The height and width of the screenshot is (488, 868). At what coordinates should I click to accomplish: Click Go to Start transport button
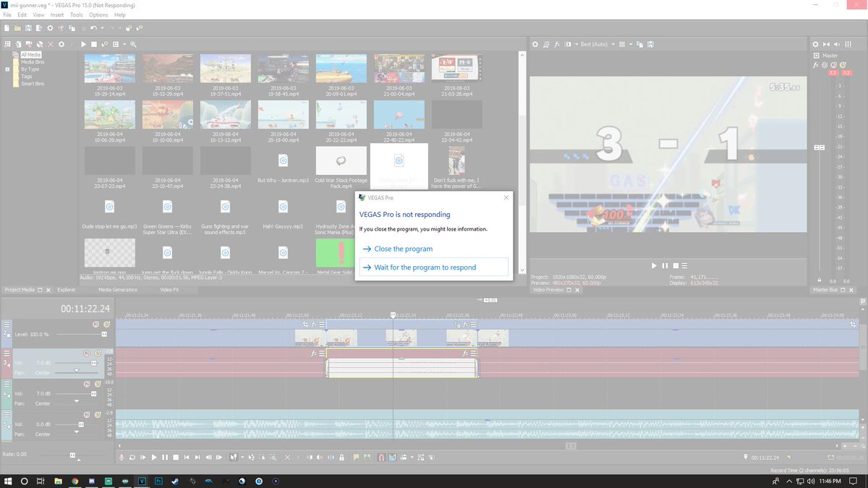[187, 457]
